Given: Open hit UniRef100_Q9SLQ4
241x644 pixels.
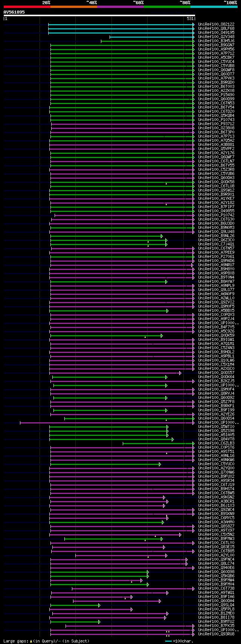Looking at the screenshot, I should [x=216, y=605].
